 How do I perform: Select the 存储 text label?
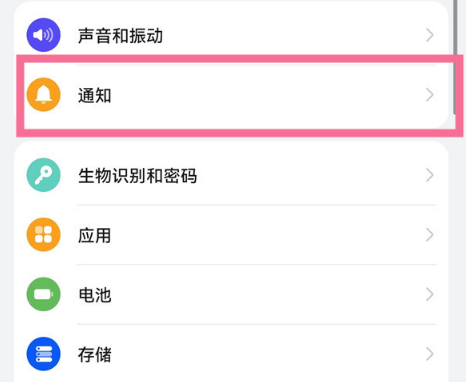[x=95, y=355]
